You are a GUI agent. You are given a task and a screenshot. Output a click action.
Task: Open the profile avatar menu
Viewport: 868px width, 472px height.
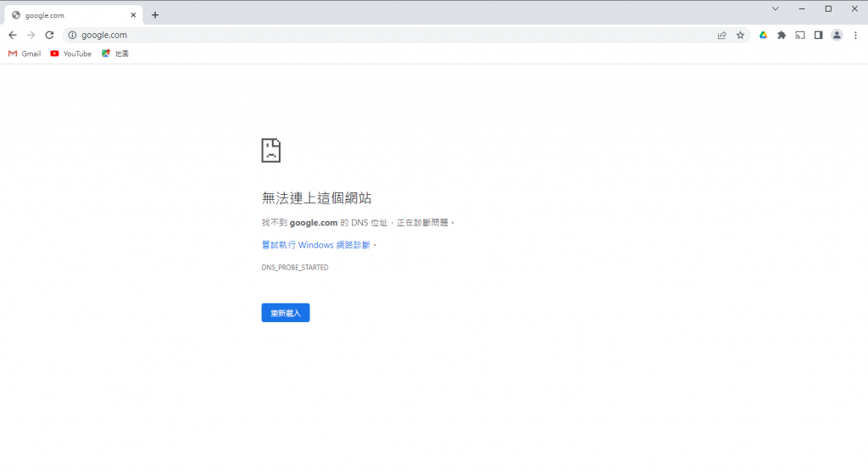tap(837, 35)
